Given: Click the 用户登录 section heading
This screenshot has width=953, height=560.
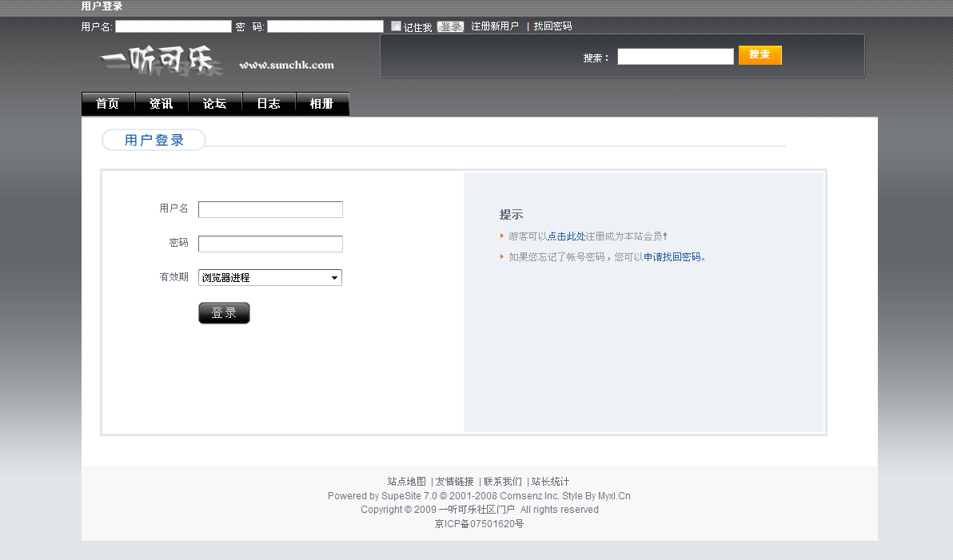Looking at the screenshot, I should [154, 141].
